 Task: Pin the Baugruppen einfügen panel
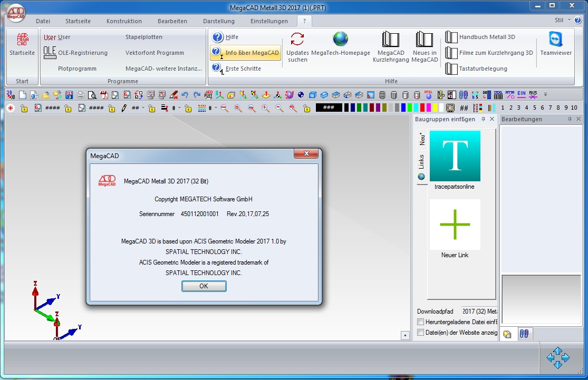pos(483,119)
